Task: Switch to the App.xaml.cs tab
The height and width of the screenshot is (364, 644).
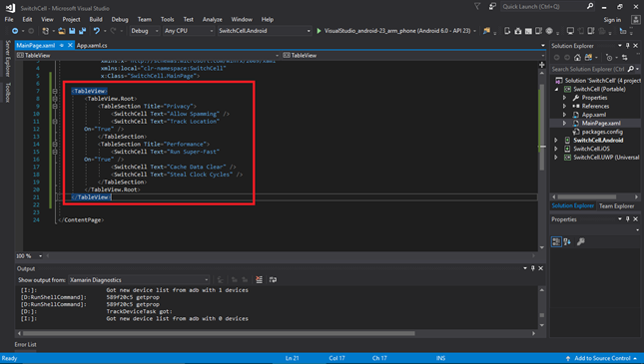Action: point(92,46)
